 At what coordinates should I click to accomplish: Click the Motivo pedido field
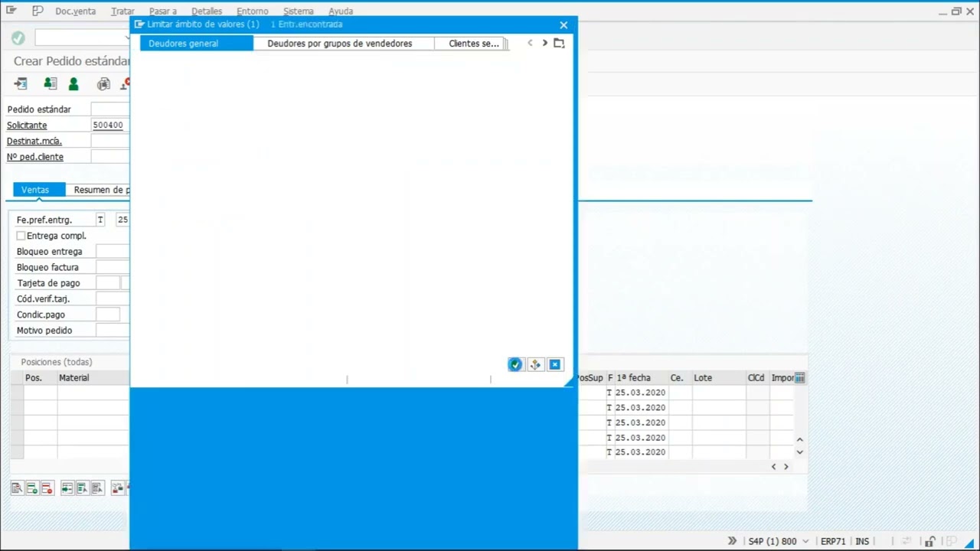tap(113, 331)
